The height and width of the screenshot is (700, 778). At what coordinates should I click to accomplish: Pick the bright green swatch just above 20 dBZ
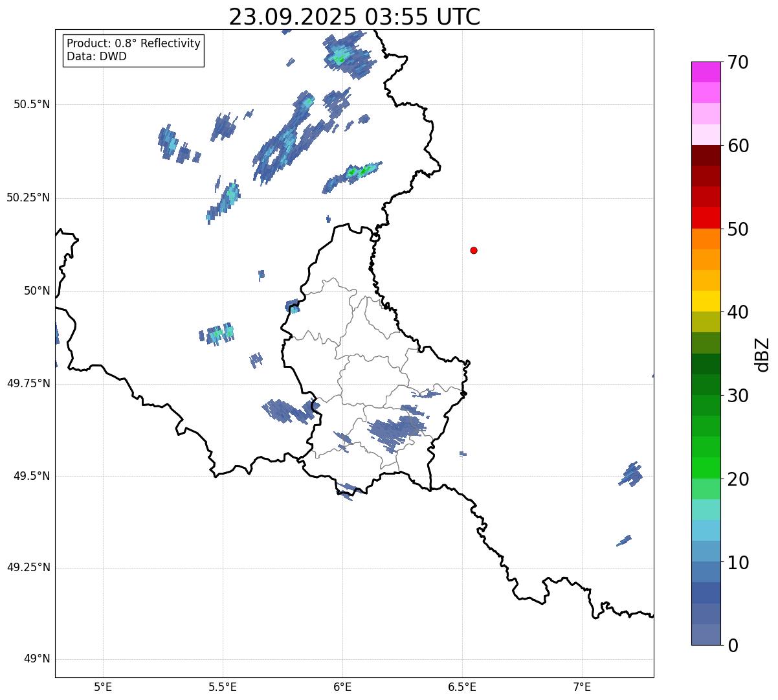pyautogui.click(x=706, y=468)
